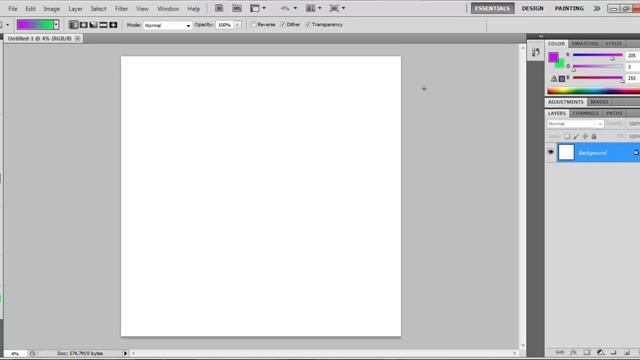The image size is (640, 360).
Task: Check the Reverse gradient checkbox
Action: tap(253, 25)
